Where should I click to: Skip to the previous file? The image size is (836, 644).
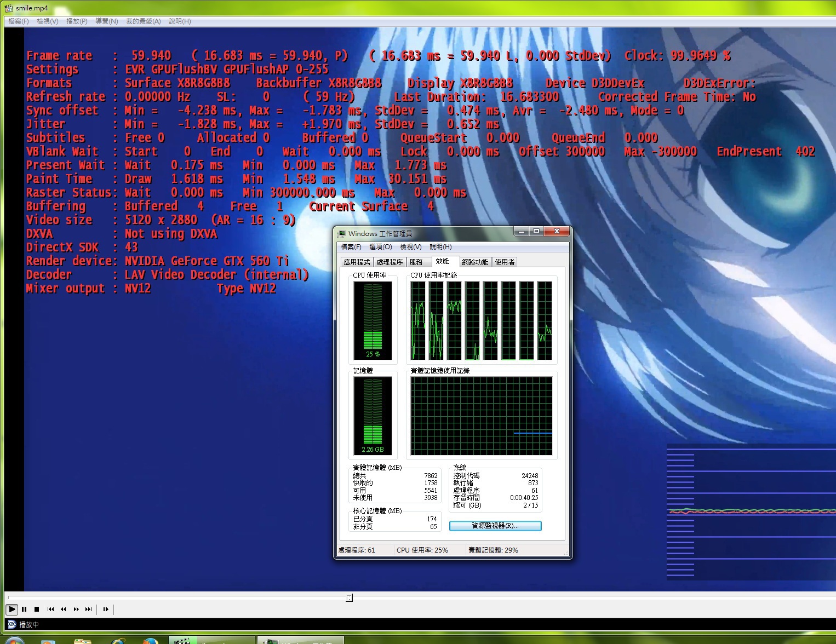pos(51,609)
